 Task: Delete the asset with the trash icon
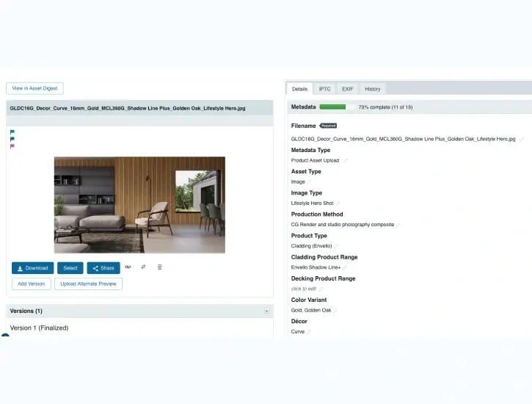click(160, 267)
